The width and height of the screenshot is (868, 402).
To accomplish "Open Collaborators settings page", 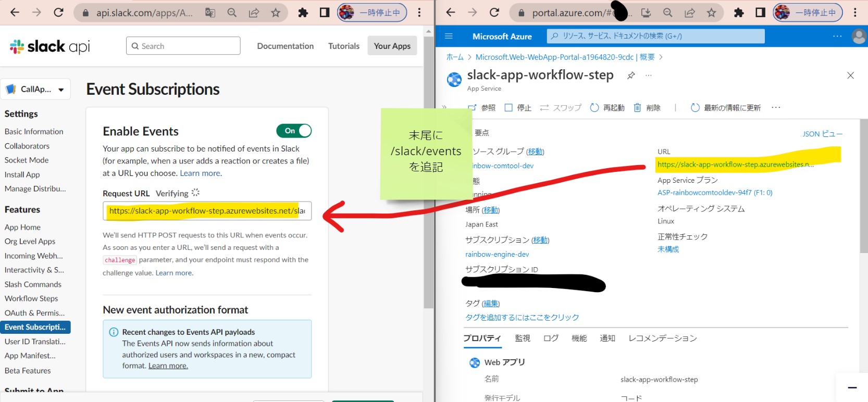I will 27,146.
